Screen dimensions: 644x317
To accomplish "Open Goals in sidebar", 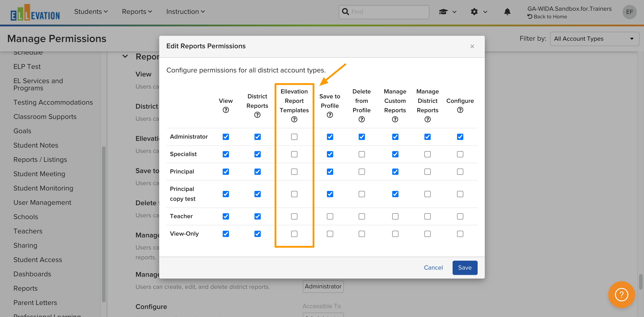I will tap(22, 131).
